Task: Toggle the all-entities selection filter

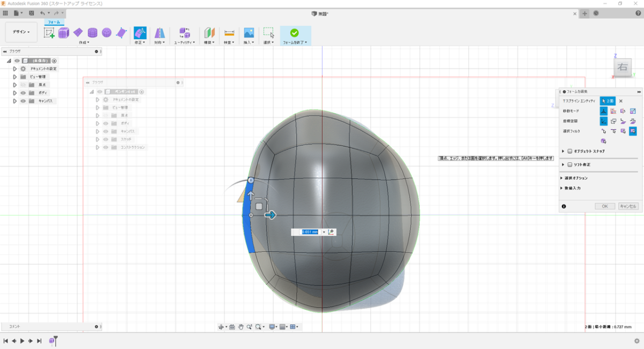Action: (633, 131)
